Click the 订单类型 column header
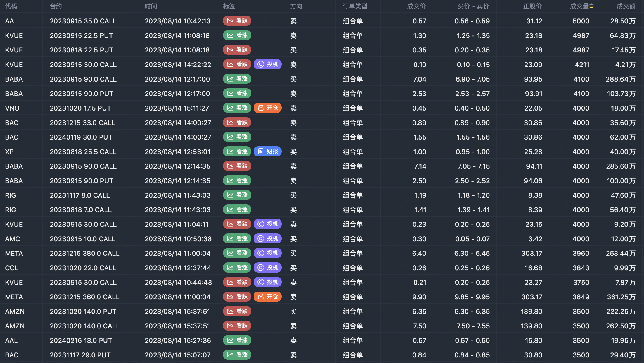Screen dimensions: 644x363 click(355, 6)
